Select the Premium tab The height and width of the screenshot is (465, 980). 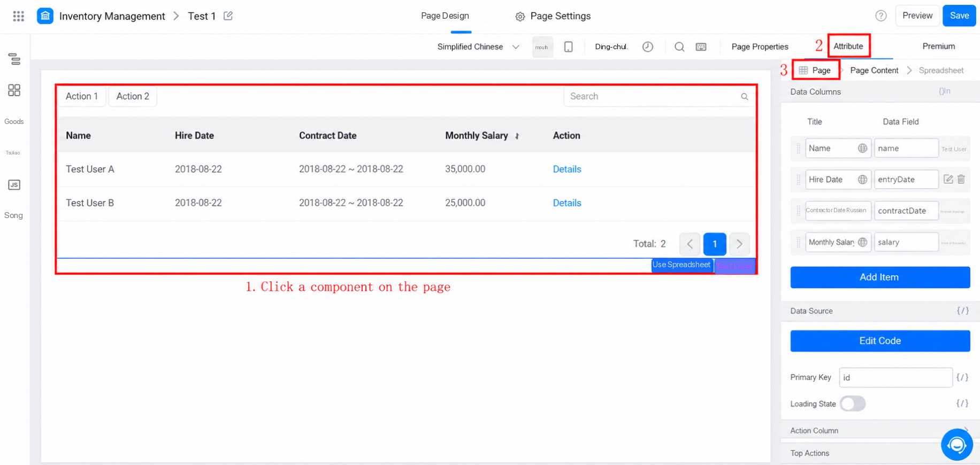pos(938,46)
